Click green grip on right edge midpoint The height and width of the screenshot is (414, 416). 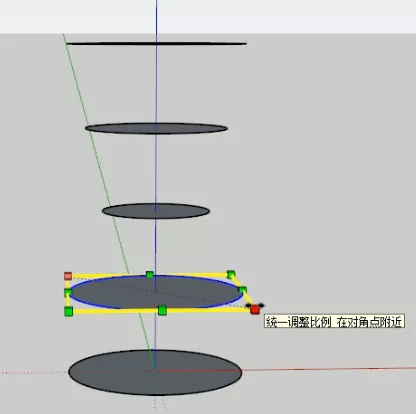coord(242,289)
